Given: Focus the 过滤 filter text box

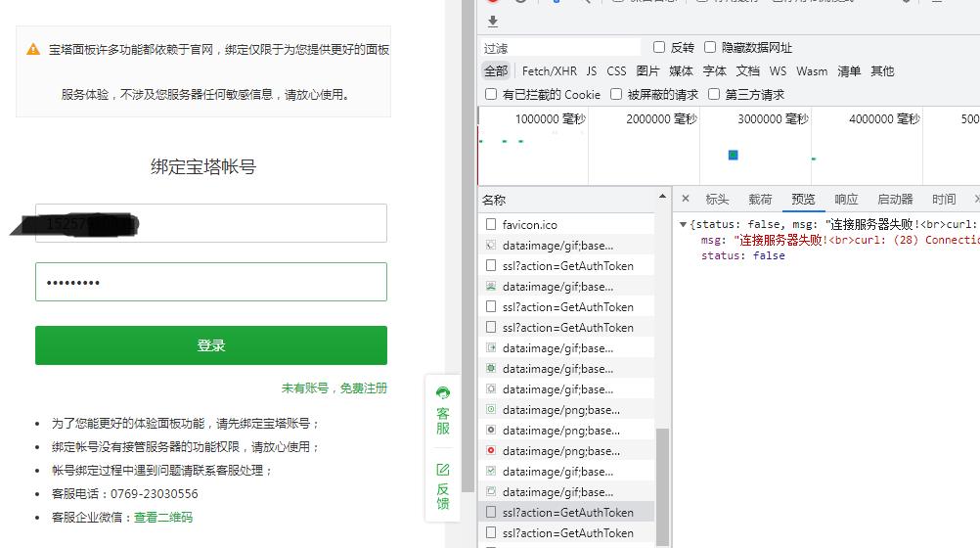Looking at the screenshot, I should 560,48.
